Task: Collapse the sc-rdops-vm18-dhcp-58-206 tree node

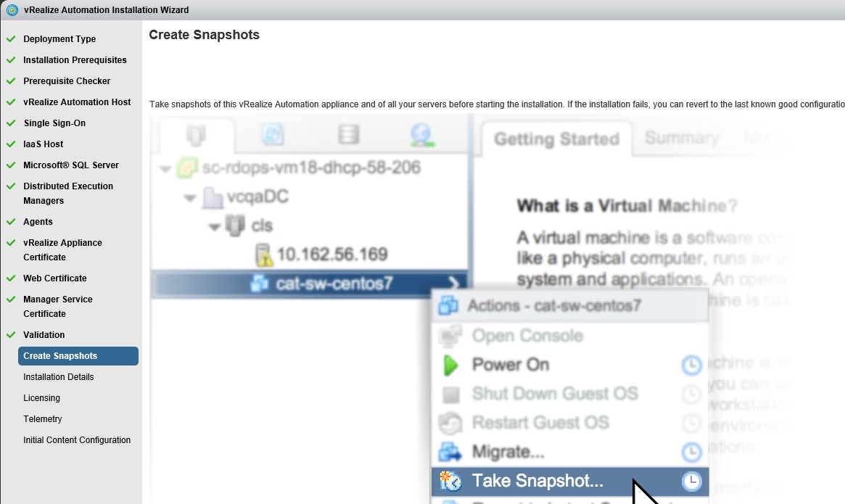Action: click(165, 169)
